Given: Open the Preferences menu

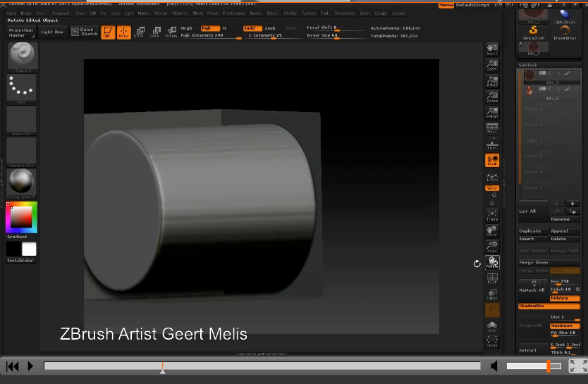Looking at the screenshot, I should pos(233,13).
